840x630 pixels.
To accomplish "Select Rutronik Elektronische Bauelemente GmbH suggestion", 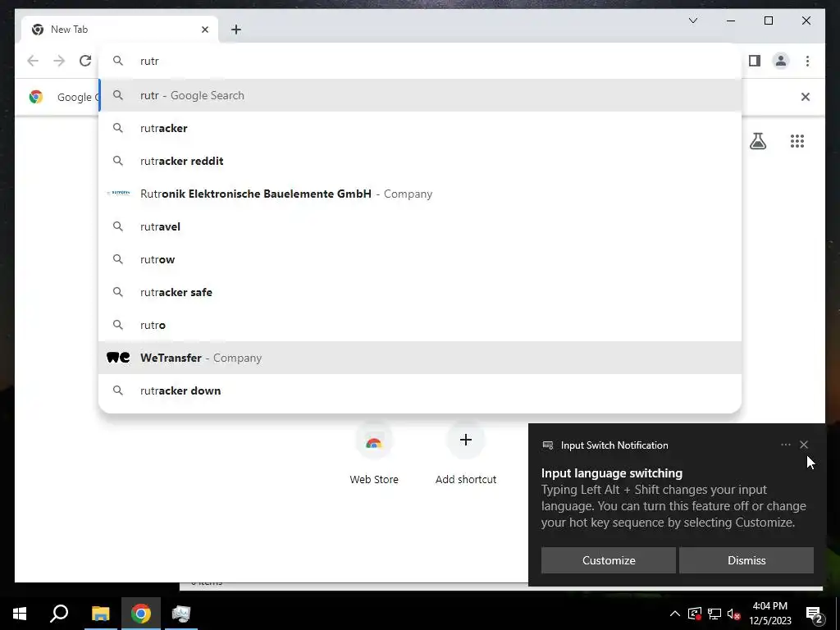I will click(420, 194).
